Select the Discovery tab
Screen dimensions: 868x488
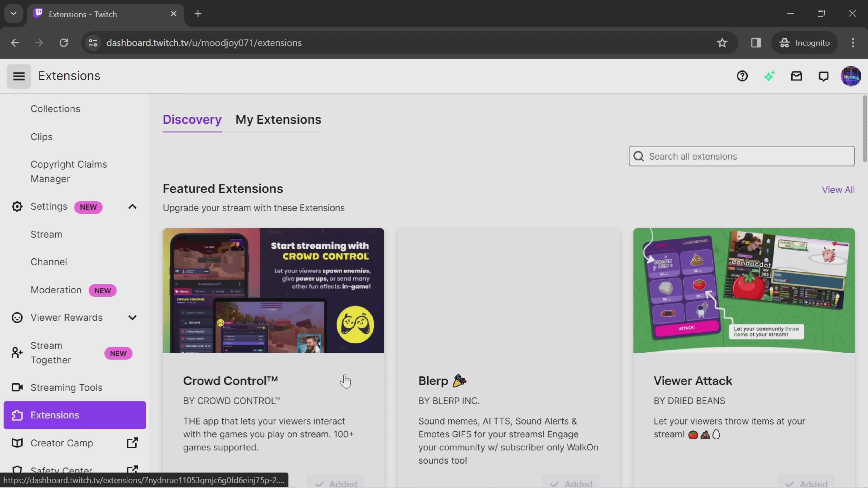pos(192,119)
